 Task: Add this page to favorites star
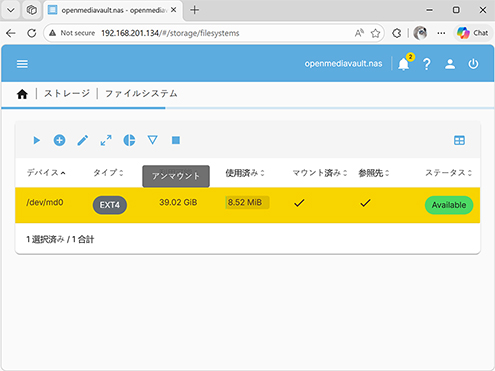[376, 33]
